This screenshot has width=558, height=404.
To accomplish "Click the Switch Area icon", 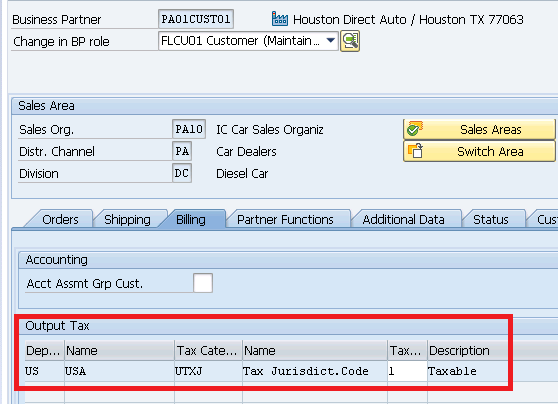I will pyautogui.click(x=415, y=151).
